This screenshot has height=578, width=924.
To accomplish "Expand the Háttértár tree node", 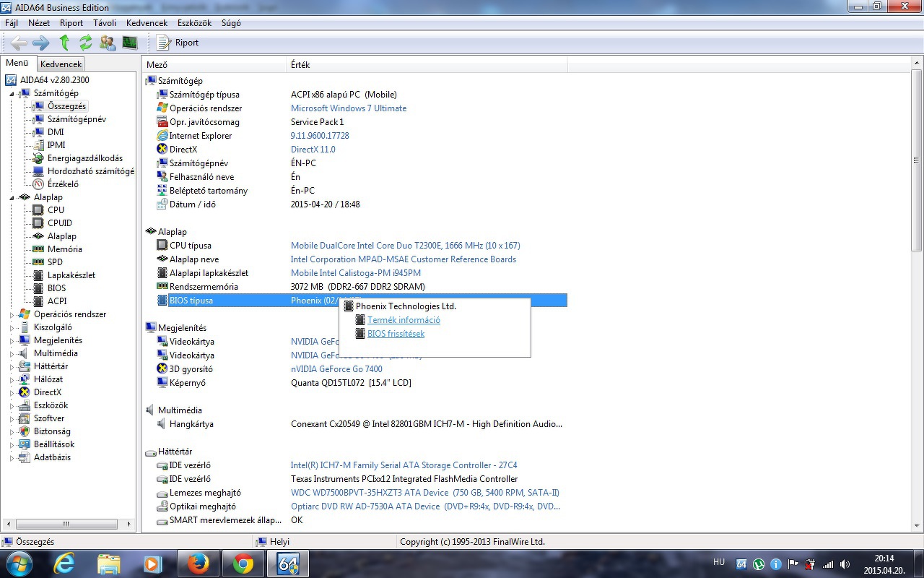I will (x=12, y=366).
